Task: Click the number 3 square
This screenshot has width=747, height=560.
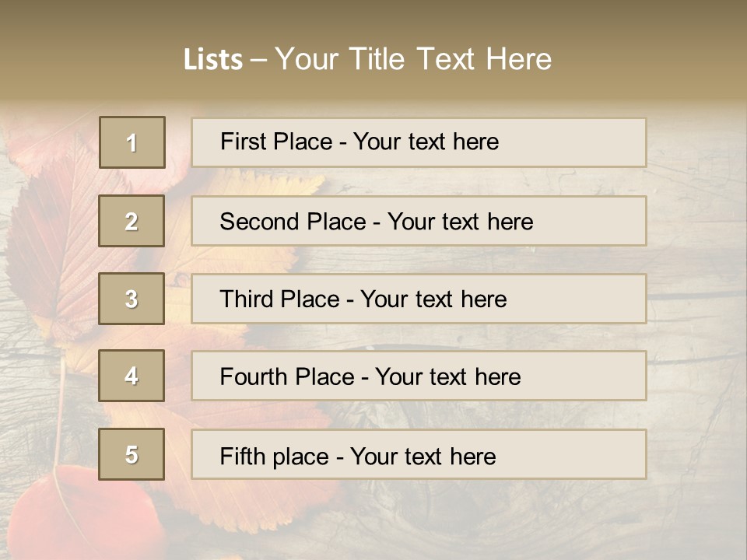Action: (x=132, y=299)
